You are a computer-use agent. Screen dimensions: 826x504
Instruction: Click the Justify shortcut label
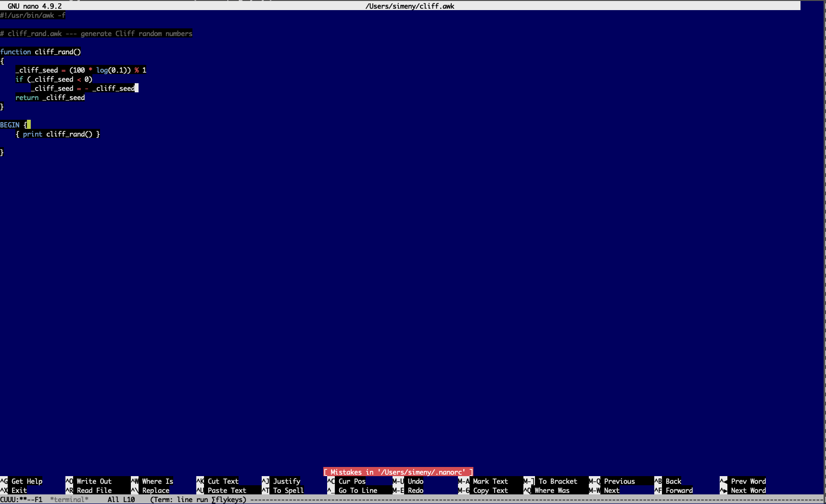click(287, 481)
